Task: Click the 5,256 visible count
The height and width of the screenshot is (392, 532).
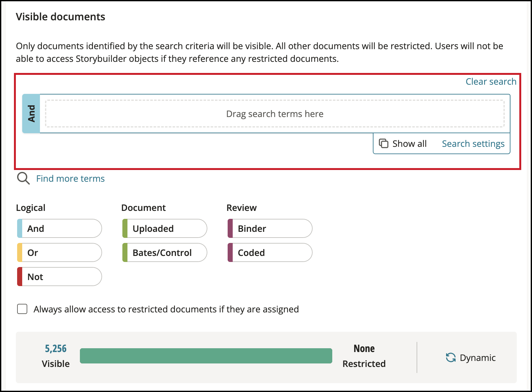Action: point(56,349)
